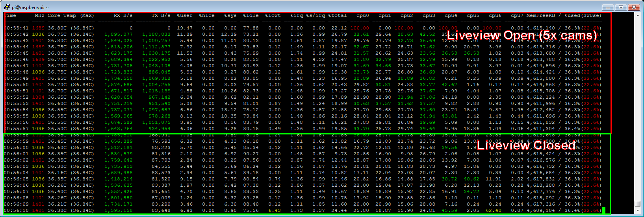Click the RX value 1,895,077
This screenshot has height=217, width=644.
[118, 34]
